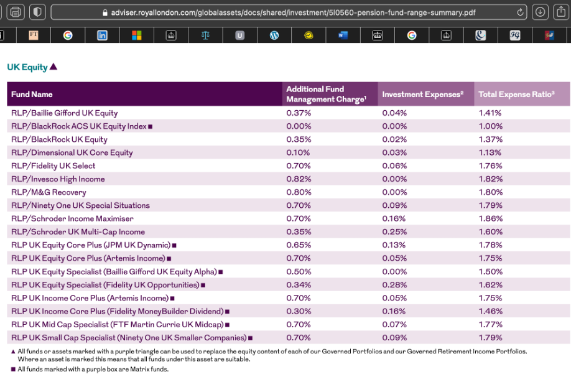Open the privacy report shield icon
The image size is (571, 392).
click(x=37, y=12)
